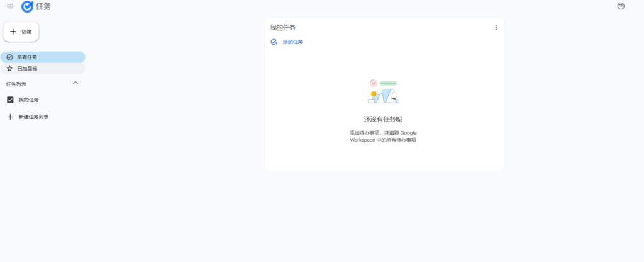Click the 新建任务列表 text
Image resolution: width=644 pixels, height=262 pixels.
point(33,117)
